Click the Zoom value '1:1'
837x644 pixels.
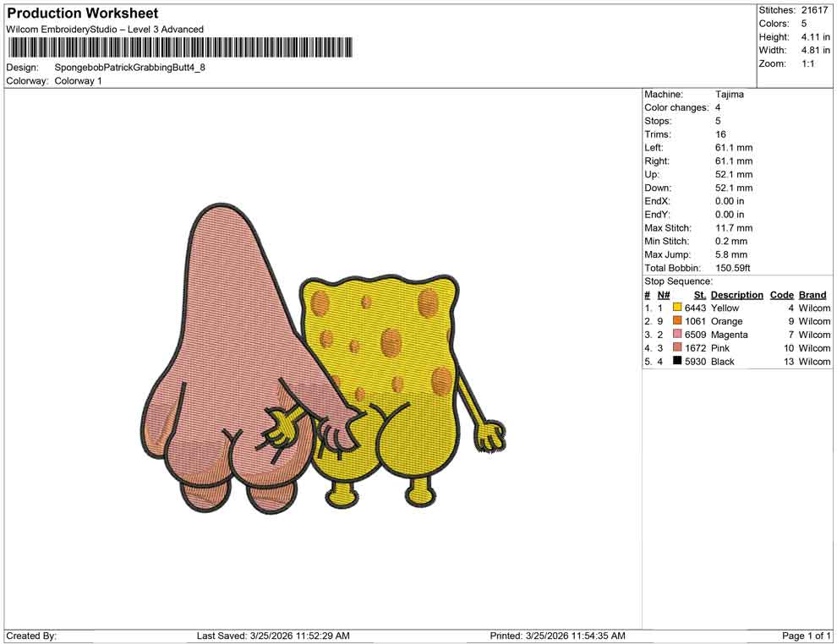807,63
